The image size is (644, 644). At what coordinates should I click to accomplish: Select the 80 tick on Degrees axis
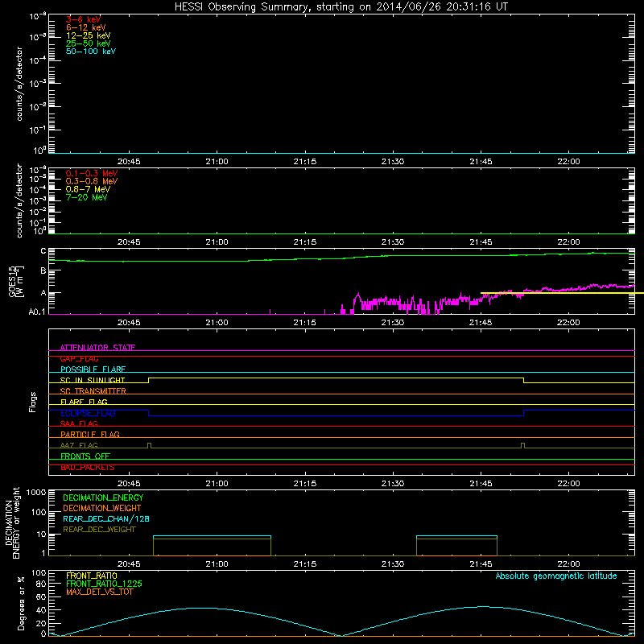pyautogui.click(x=41, y=584)
